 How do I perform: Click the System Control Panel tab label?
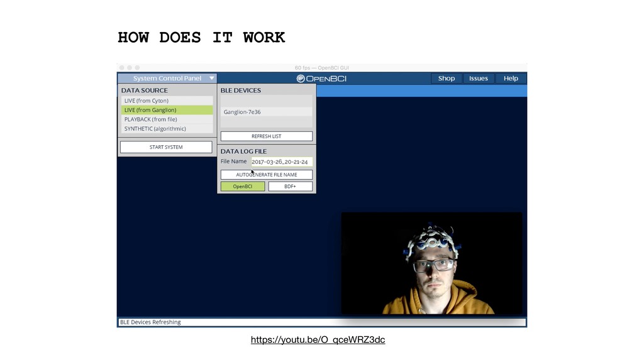[x=167, y=78]
